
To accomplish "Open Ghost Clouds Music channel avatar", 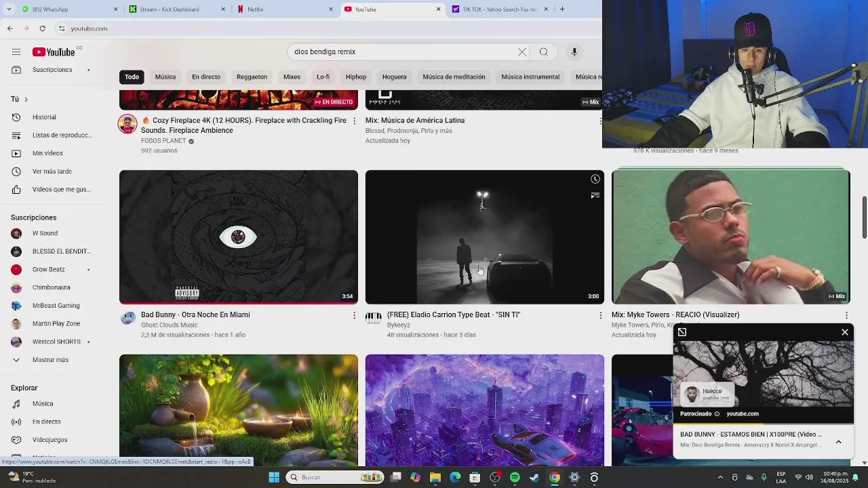I will click(x=127, y=318).
